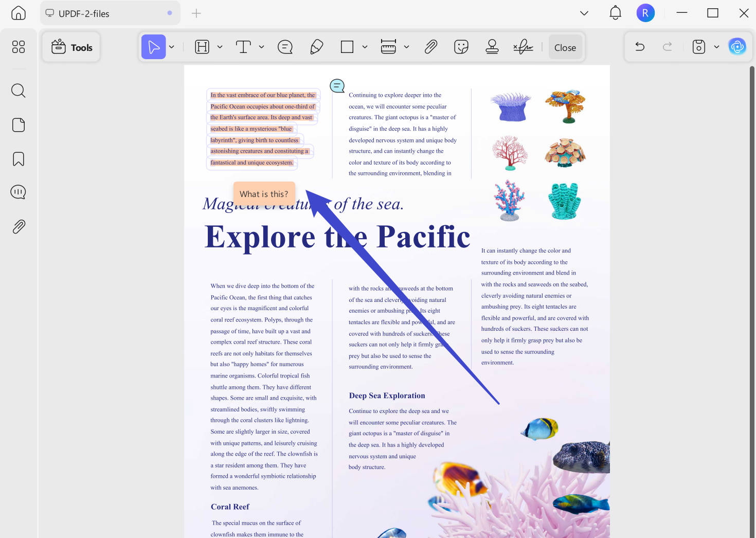Expand the rectangle shape options arrow
This screenshot has height=538, width=756.
[x=365, y=47]
